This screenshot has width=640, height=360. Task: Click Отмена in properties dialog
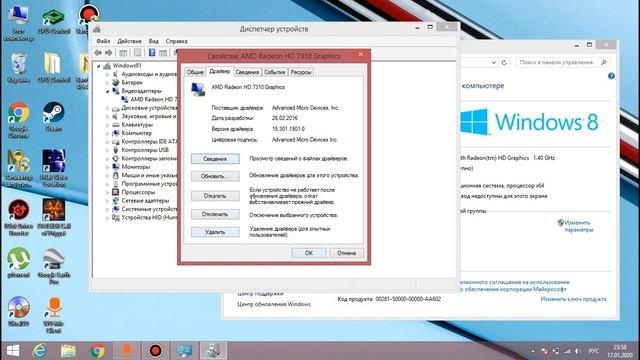tap(346, 253)
